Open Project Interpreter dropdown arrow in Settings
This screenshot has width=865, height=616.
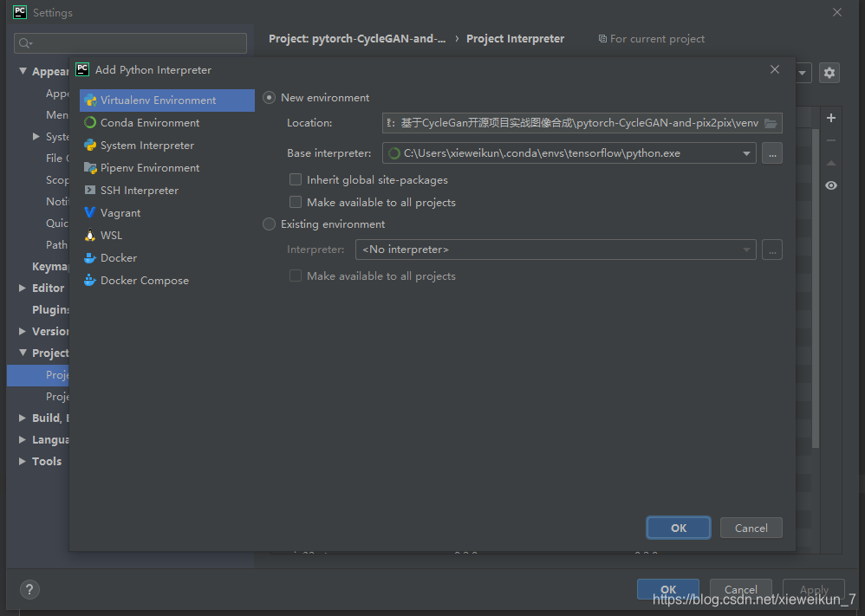point(803,73)
